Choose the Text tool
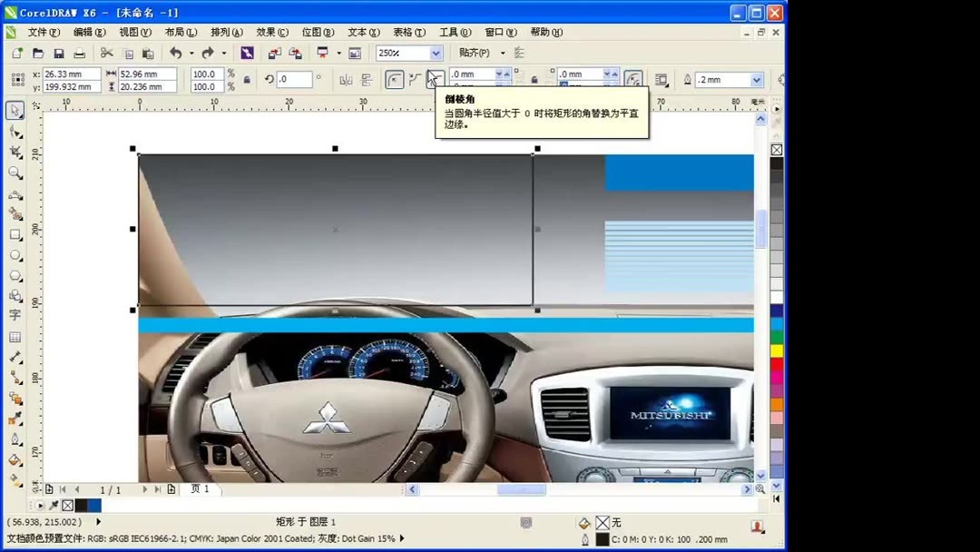The height and width of the screenshot is (552, 980). tap(15, 314)
